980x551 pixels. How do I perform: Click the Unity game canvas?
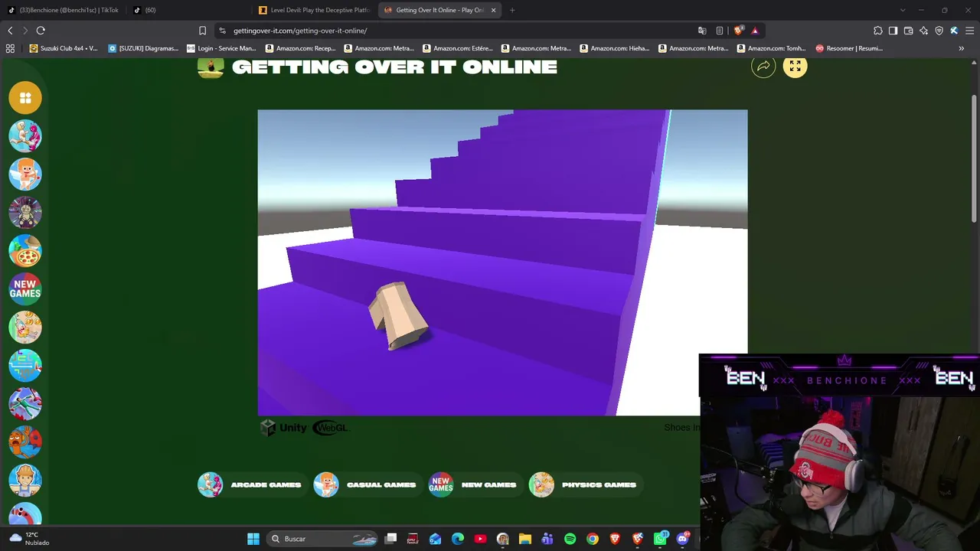tap(502, 262)
